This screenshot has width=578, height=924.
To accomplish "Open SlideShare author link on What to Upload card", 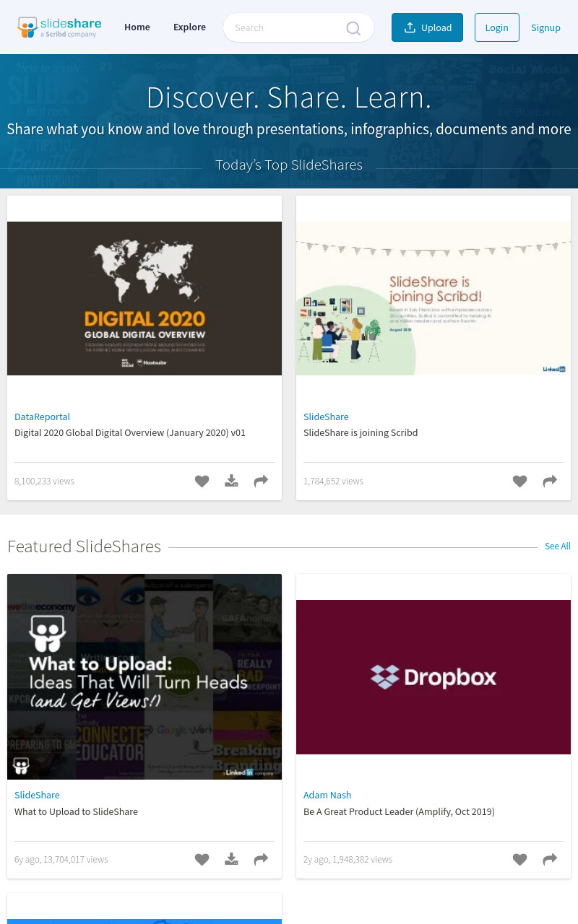I will click(37, 795).
